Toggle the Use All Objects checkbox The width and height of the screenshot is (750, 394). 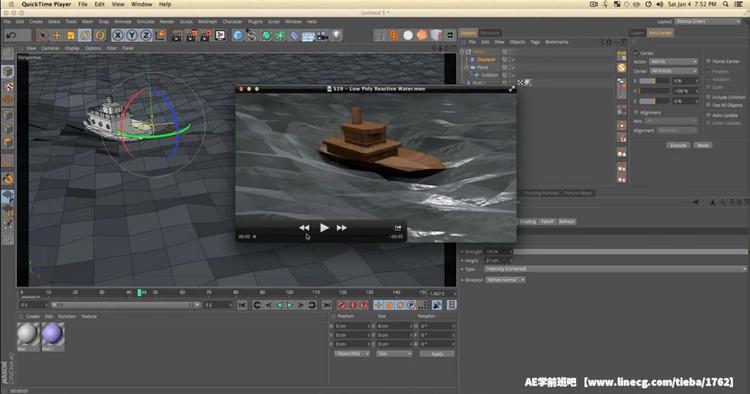[708, 105]
